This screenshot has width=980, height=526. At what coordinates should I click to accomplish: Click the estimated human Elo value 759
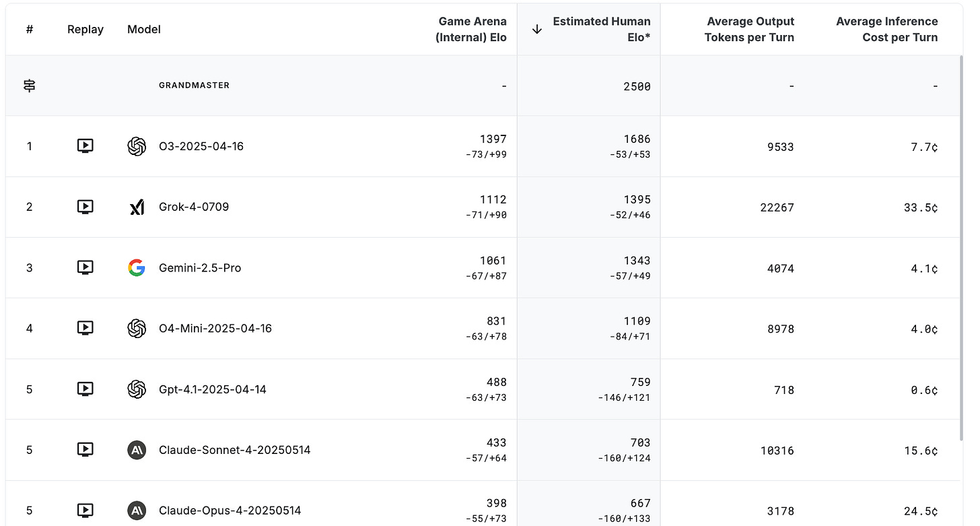point(640,382)
